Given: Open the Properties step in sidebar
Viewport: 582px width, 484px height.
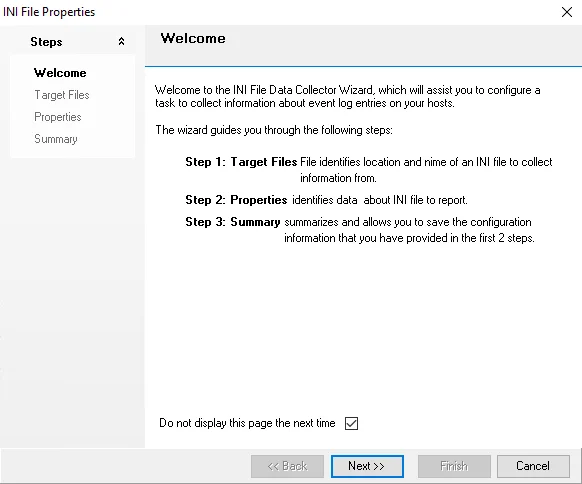Looking at the screenshot, I should 58,117.
